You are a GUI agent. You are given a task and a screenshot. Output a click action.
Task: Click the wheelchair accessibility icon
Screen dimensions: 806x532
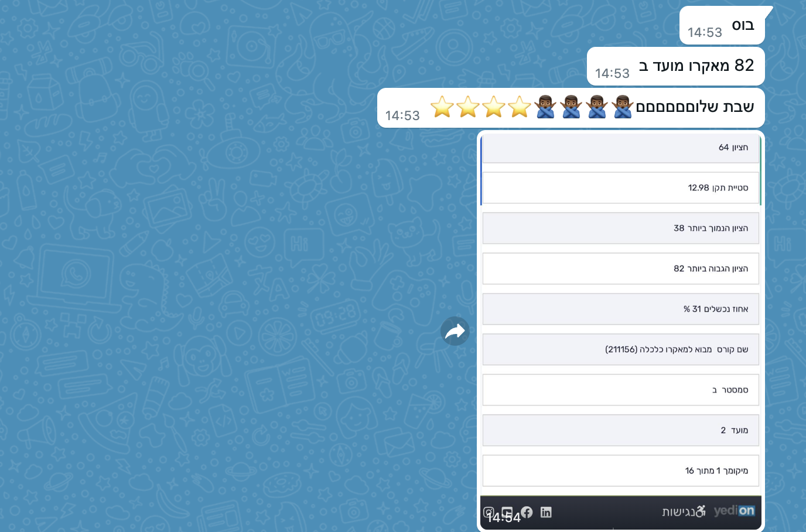click(701, 511)
